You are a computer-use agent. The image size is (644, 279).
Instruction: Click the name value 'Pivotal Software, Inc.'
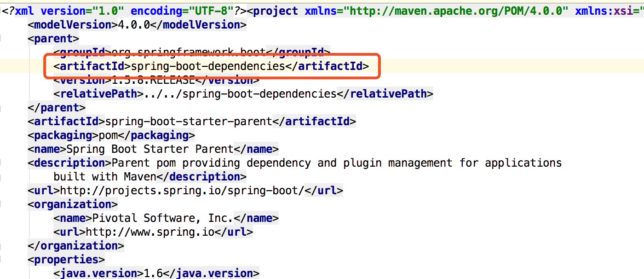[163, 218]
